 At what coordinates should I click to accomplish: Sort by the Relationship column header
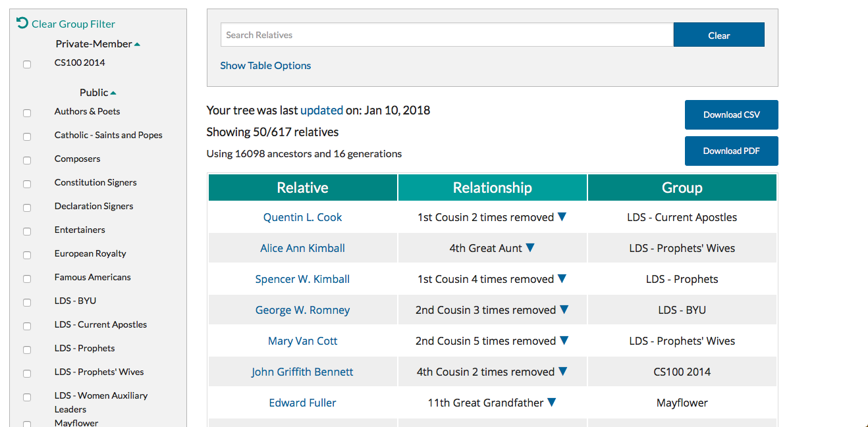492,188
